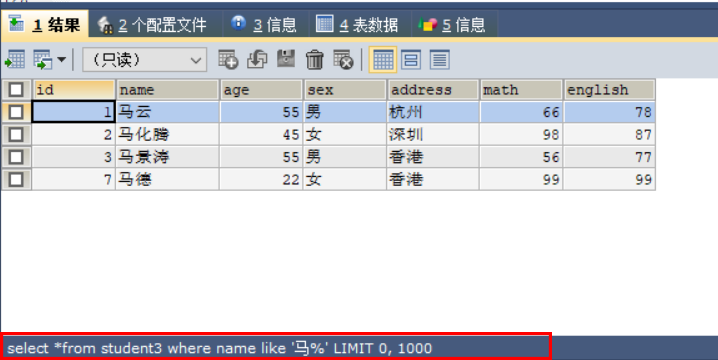The image size is (718, 360).
Task: Click the SQL query text in status bar
Action: pyautogui.click(x=219, y=349)
